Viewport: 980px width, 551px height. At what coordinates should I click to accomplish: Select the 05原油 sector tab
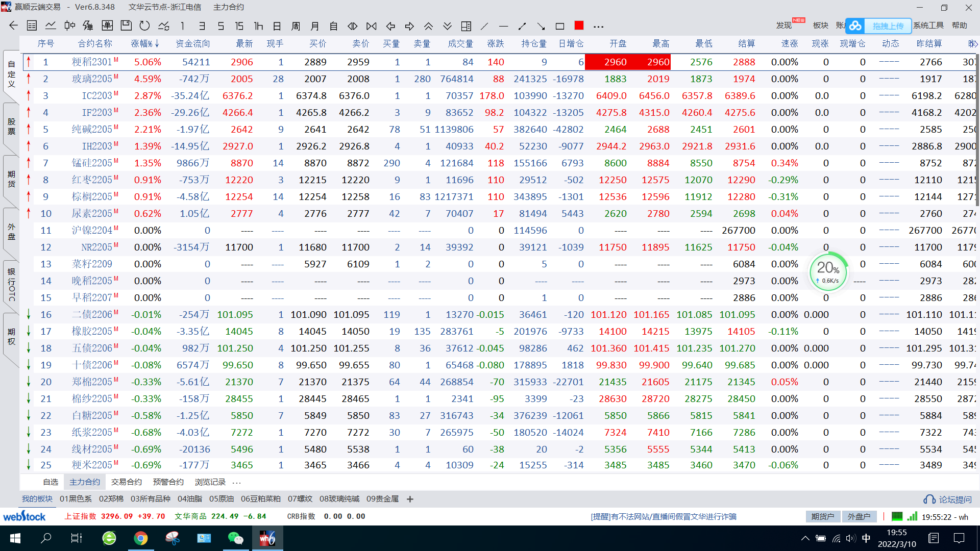pyautogui.click(x=222, y=499)
